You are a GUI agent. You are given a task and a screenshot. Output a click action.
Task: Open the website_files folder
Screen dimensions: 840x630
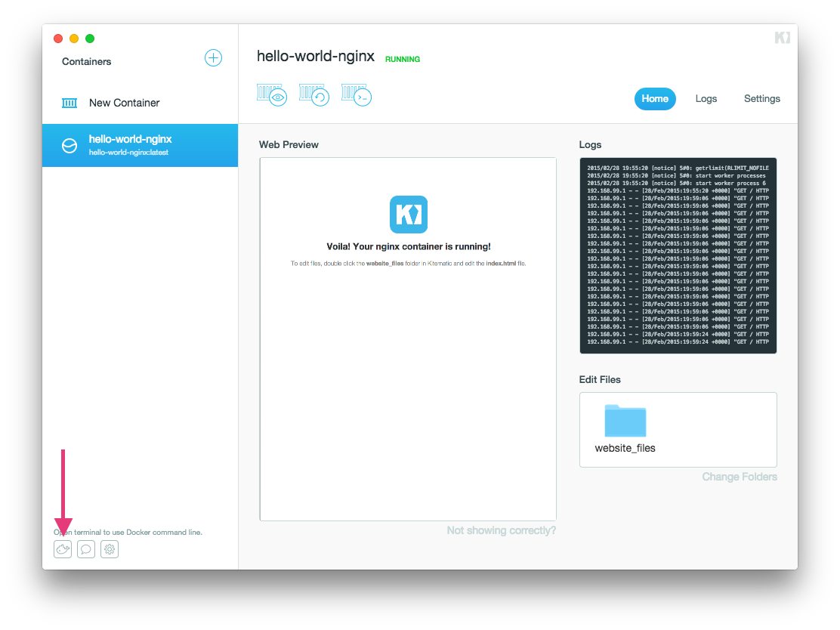[x=625, y=421]
